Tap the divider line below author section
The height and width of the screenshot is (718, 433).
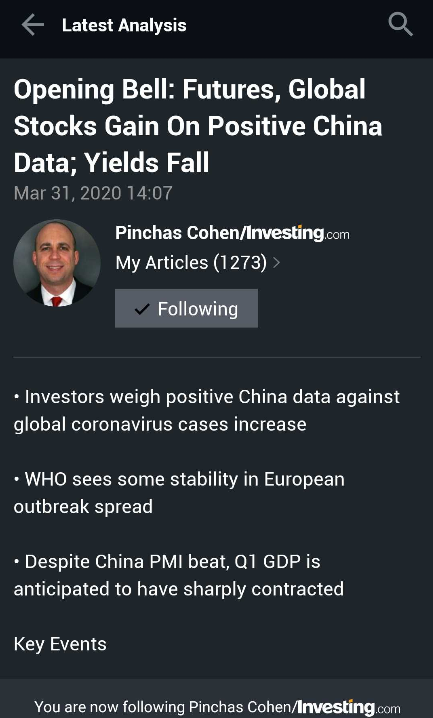click(216, 357)
